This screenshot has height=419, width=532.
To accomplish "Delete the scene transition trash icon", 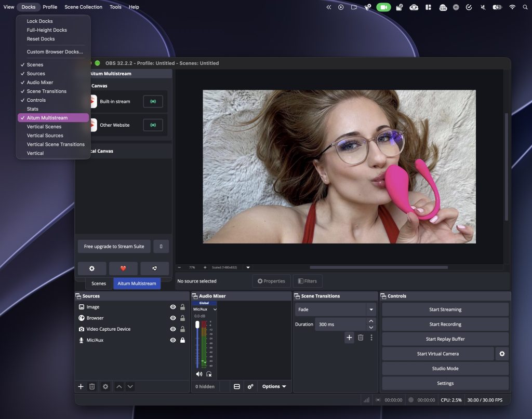I will coord(361,337).
